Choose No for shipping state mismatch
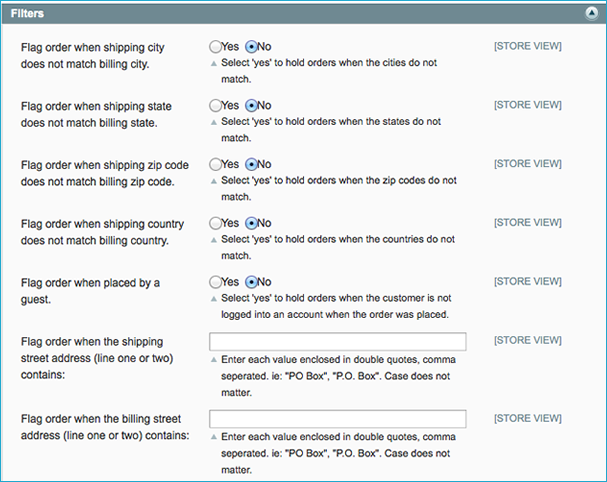This screenshot has height=482, width=607. tap(251, 106)
